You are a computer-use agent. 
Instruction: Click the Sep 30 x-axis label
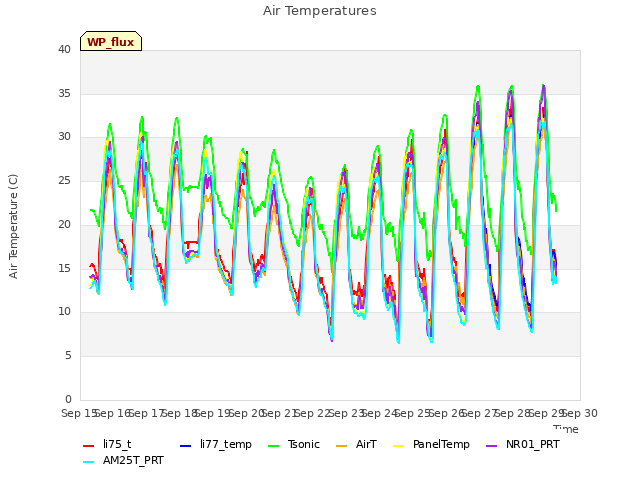(x=580, y=413)
